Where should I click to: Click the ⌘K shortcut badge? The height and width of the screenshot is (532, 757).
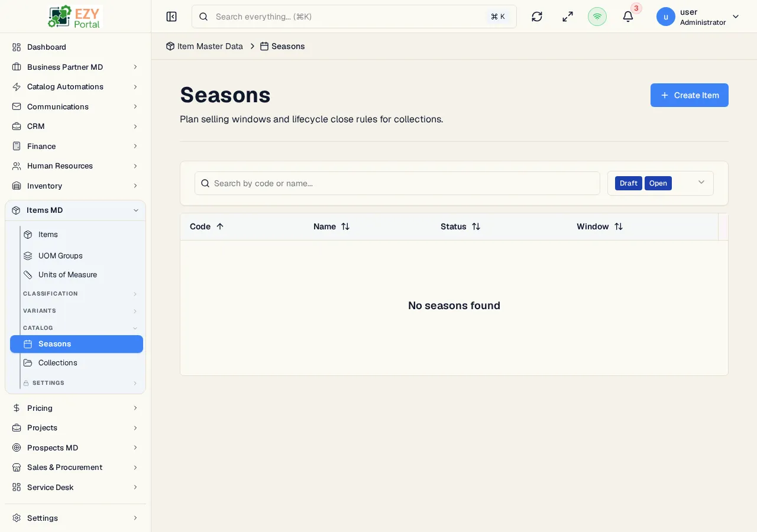click(498, 17)
